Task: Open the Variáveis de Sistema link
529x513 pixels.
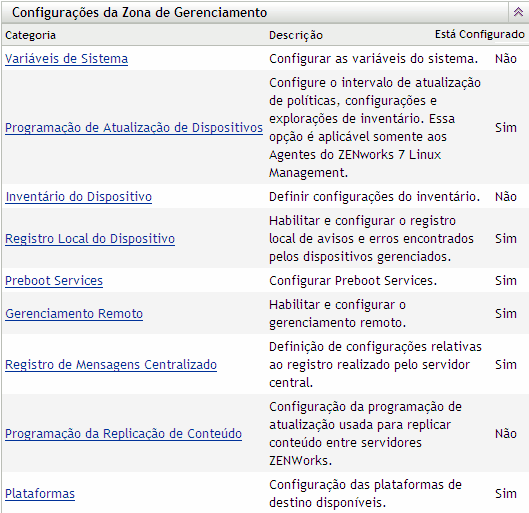Action: [66, 59]
